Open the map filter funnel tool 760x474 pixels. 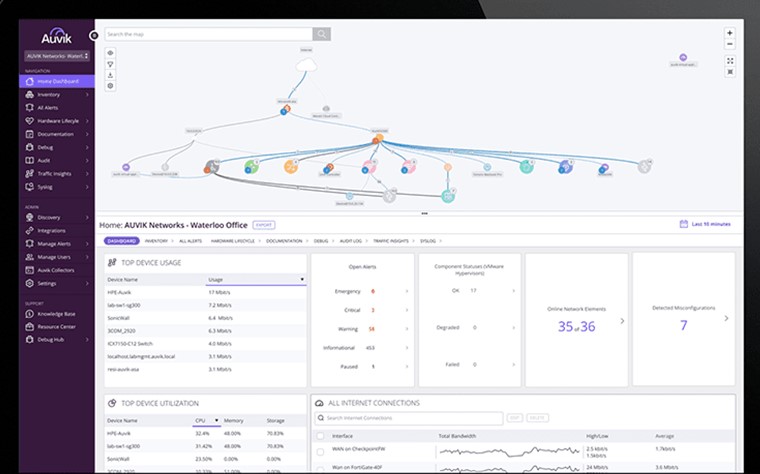tap(111, 64)
